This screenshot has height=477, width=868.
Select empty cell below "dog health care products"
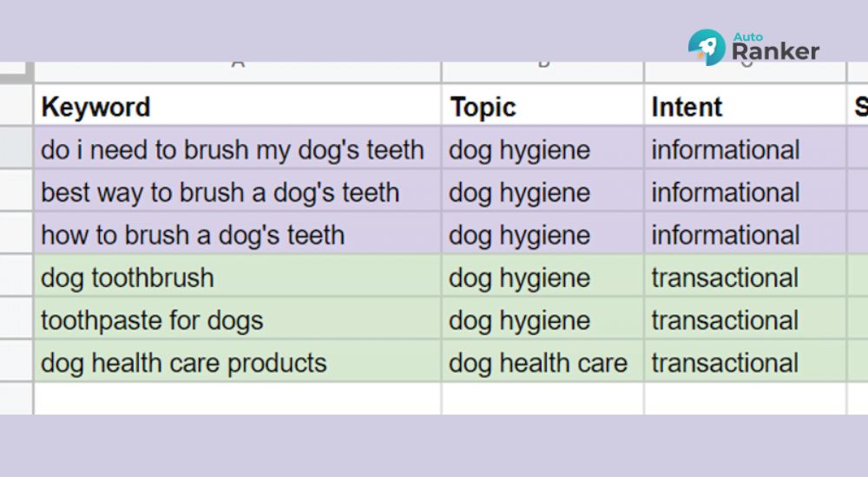[x=238, y=398]
